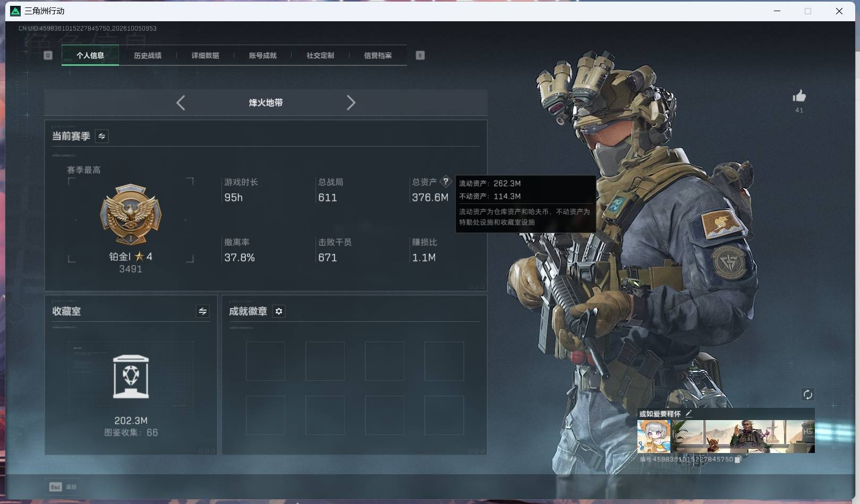Click the 击败干员 value 671
This screenshot has height=504, width=860.
(x=327, y=258)
